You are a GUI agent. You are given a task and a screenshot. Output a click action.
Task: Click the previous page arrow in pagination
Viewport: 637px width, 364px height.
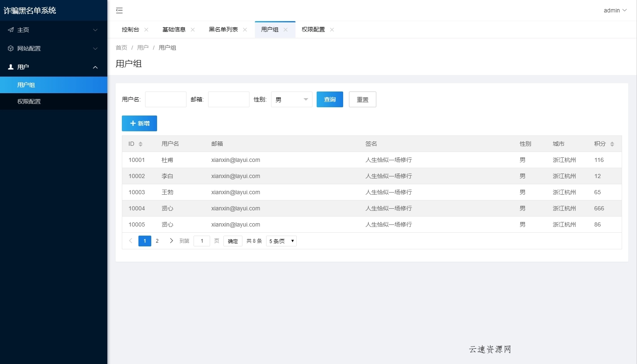[131, 241]
